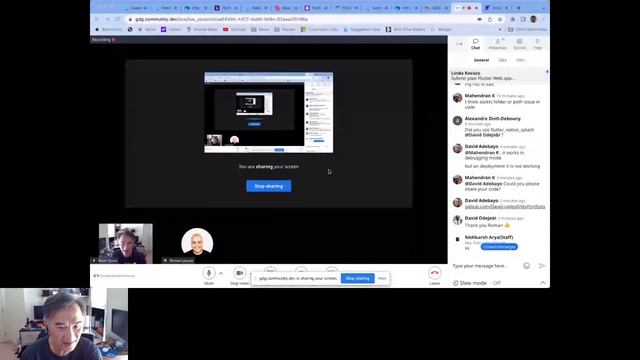The image size is (640, 360).
Task: Send chat message arrow icon
Action: pyautogui.click(x=542, y=266)
